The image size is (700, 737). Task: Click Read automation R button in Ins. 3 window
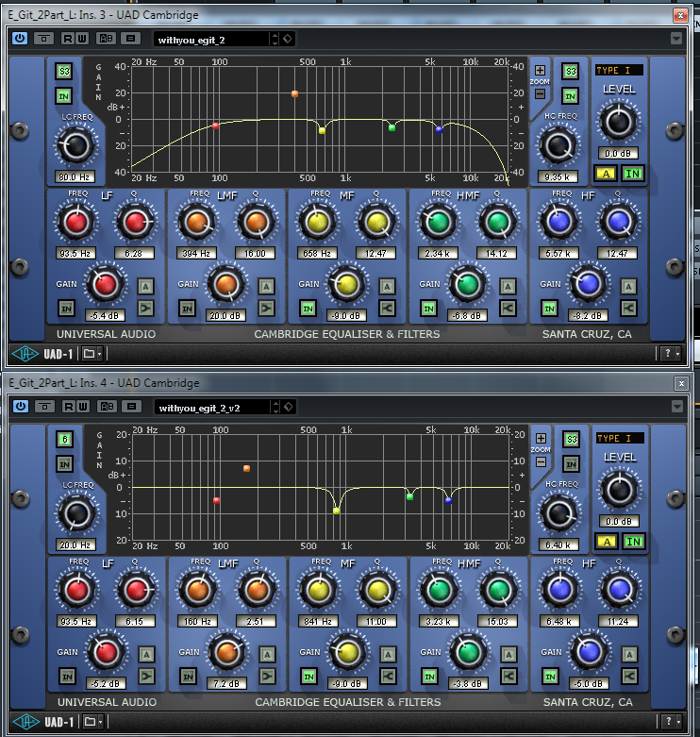pos(68,39)
